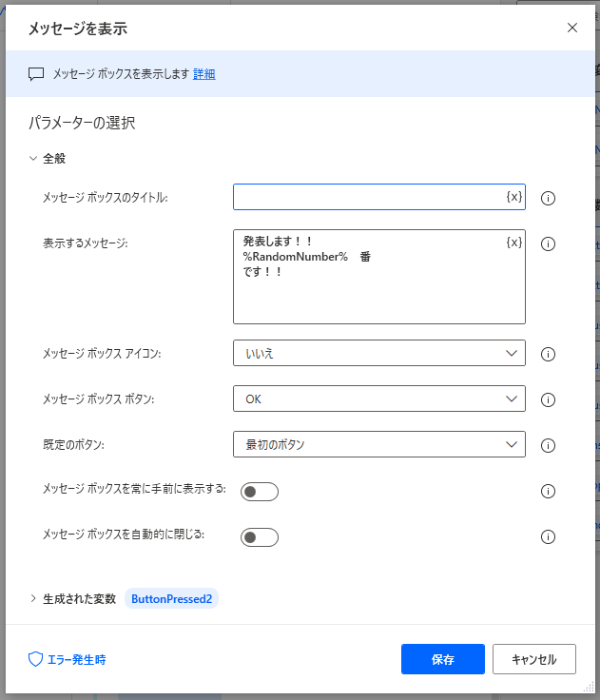Enable メッセージ ボックスを自動的に閉じる switch
The height and width of the screenshot is (700, 600).
click(x=260, y=537)
